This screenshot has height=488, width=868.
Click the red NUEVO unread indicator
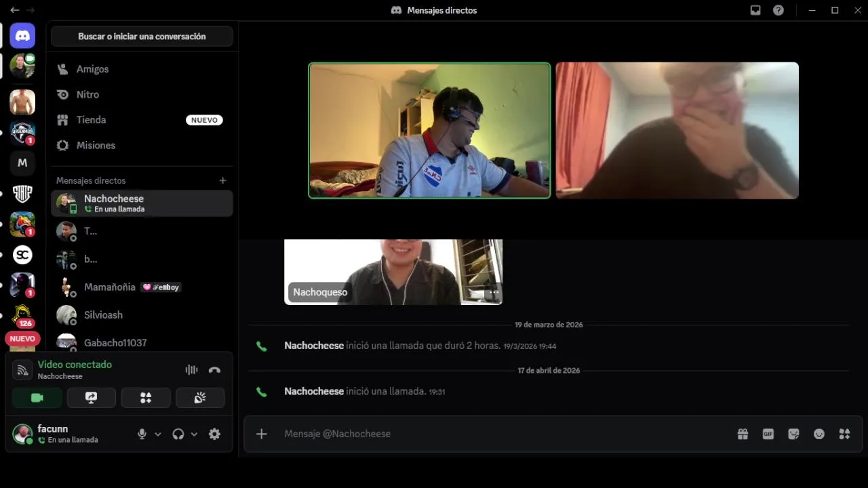pyautogui.click(x=22, y=339)
